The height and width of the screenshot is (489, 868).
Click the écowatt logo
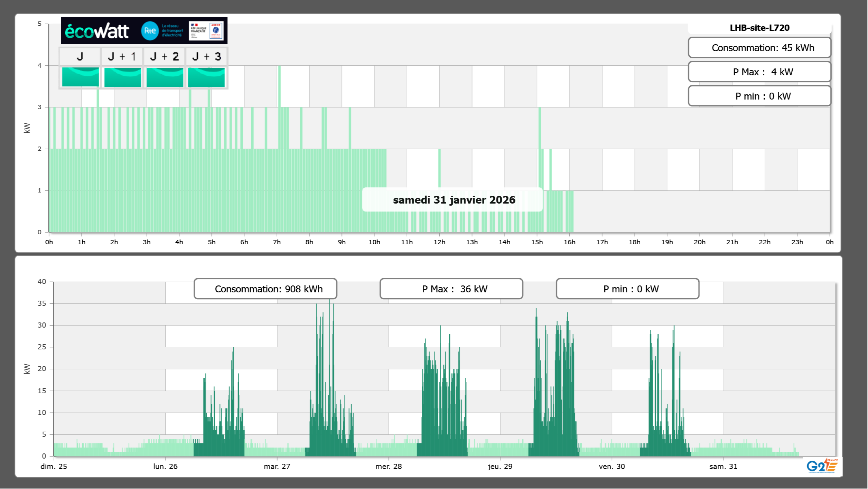coord(97,31)
